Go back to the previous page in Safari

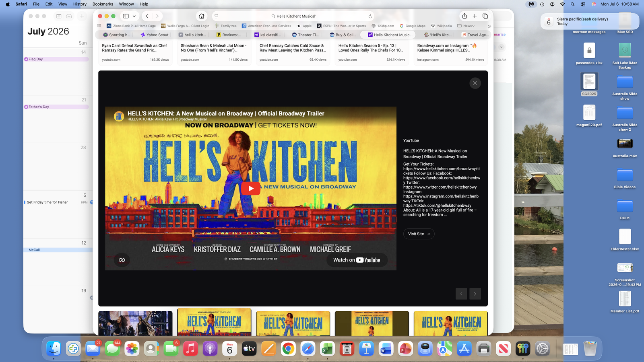[147, 16]
